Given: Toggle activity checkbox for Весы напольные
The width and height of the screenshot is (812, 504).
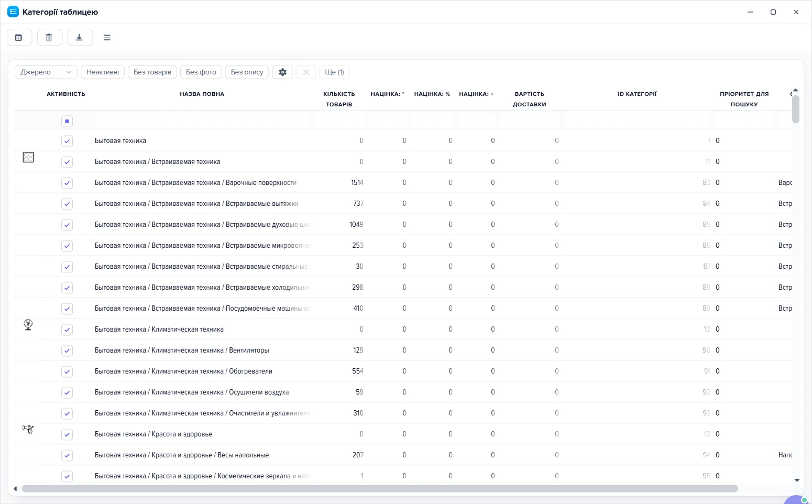Looking at the screenshot, I should coord(67,455).
